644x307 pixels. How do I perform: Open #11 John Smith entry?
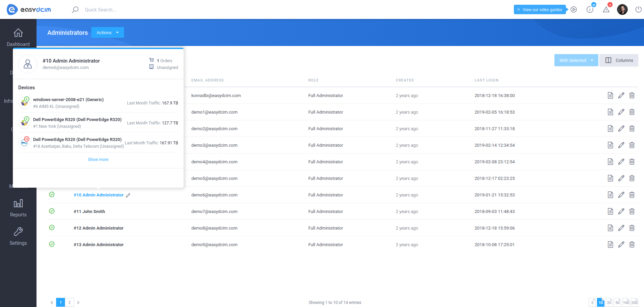pyautogui.click(x=89, y=212)
